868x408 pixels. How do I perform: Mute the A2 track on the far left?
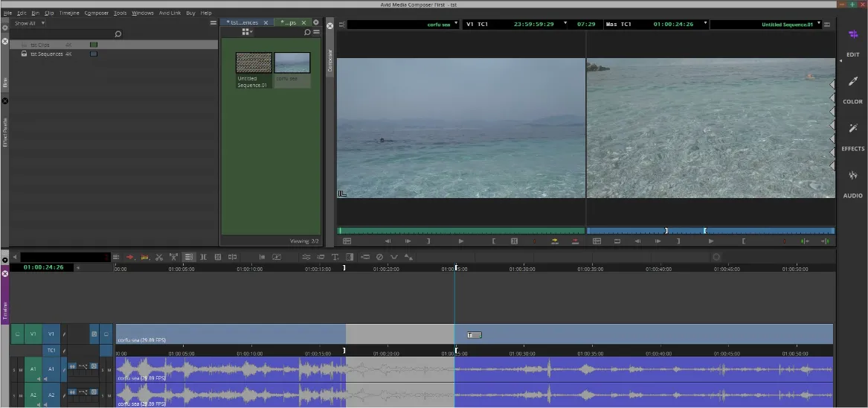(21, 395)
